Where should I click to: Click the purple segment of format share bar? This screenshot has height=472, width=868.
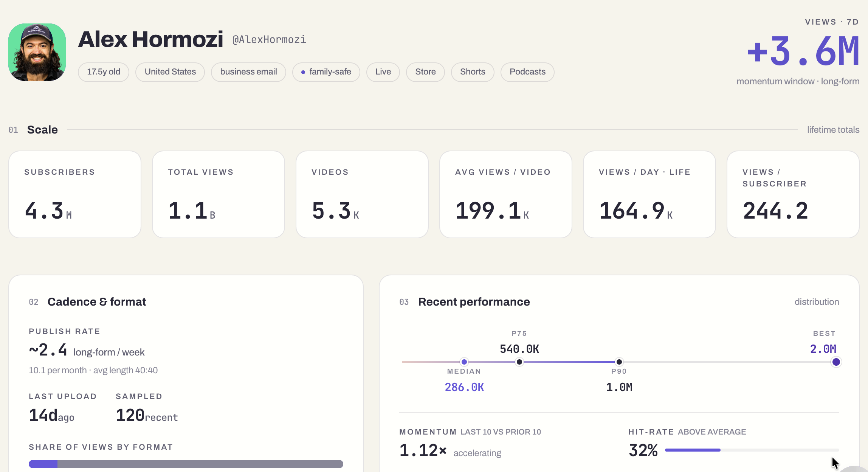(x=43, y=464)
